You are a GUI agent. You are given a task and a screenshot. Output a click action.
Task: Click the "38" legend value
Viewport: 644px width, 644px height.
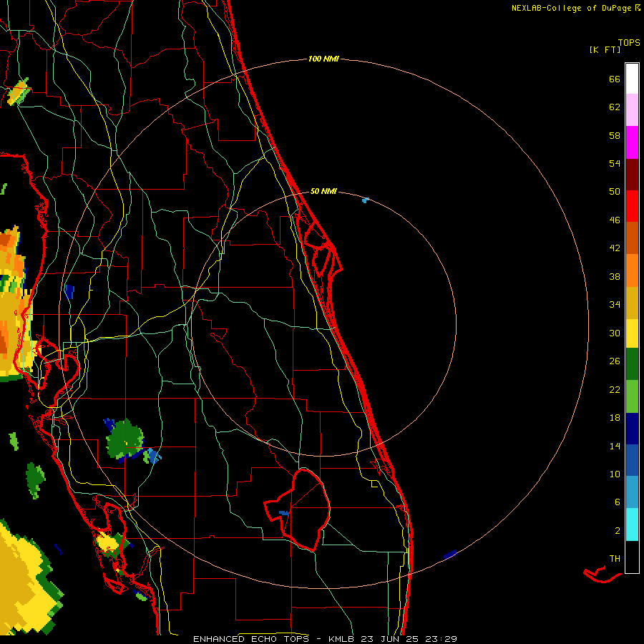(615, 276)
